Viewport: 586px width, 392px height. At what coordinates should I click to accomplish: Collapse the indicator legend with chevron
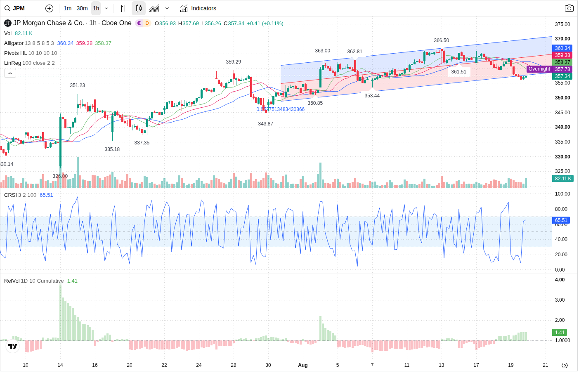click(10, 73)
